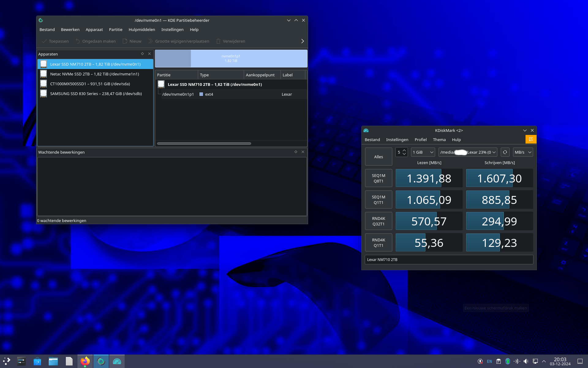588x368 pixels.
Task: Run the RND4K Q32T1 benchmark
Action: tap(379, 221)
